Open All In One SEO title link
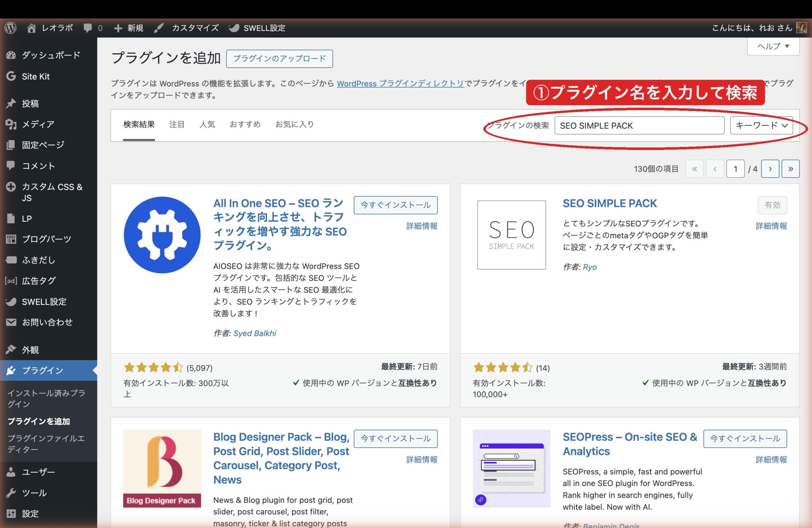The width and height of the screenshot is (812, 528). pyautogui.click(x=280, y=224)
